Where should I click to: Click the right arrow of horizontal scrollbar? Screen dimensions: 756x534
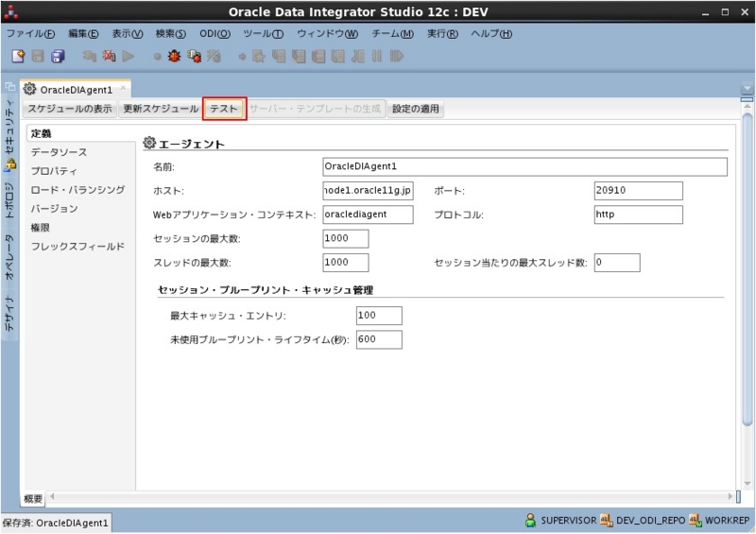[x=730, y=496]
